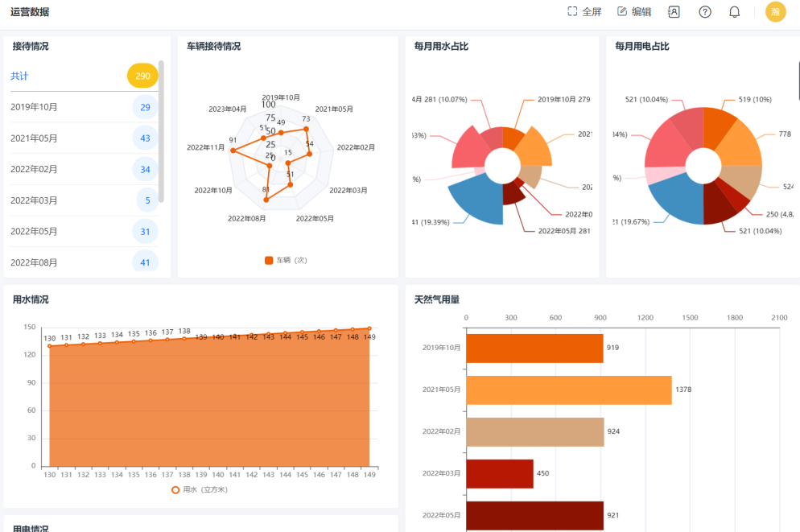This screenshot has width=800, height=532.
Task: Open notifications bell icon
Action: pyautogui.click(x=734, y=11)
